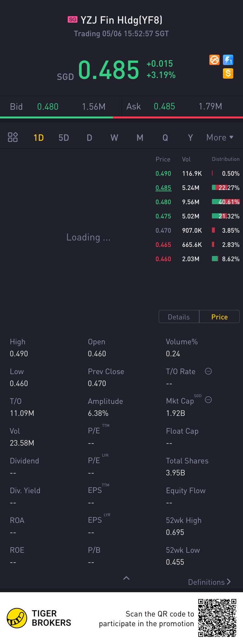Click the Mkt Cap info bubble icon
Viewport: 243px width, 644px height.
(x=208, y=400)
